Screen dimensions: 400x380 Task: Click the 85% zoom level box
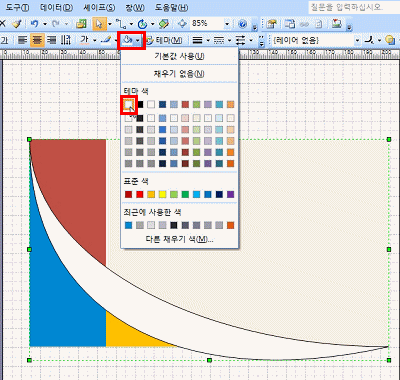(x=207, y=23)
